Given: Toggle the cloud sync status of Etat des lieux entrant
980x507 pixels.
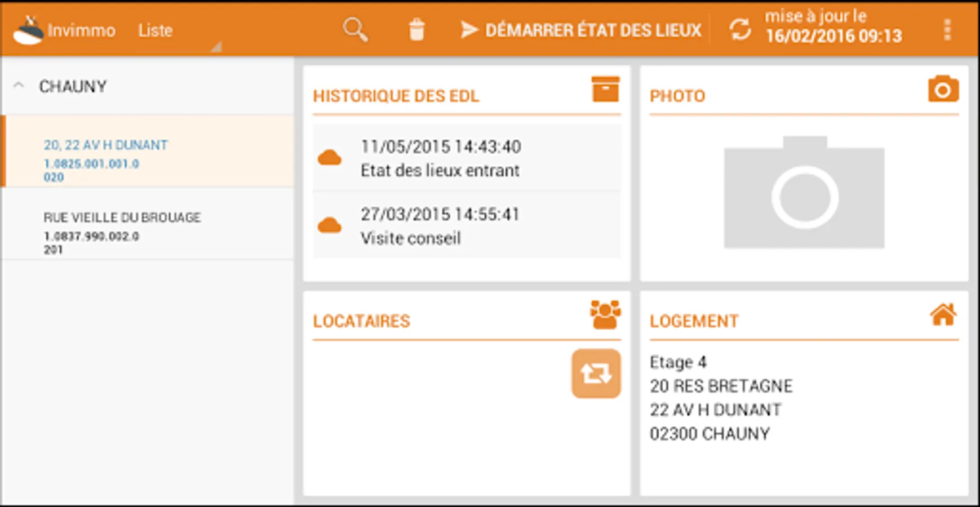Looking at the screenshot, I should coord(330,157).
